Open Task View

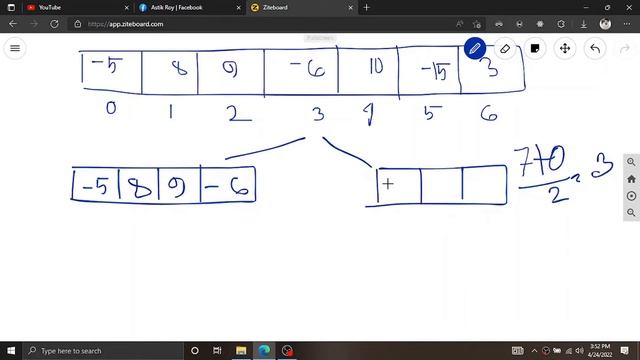[217, 351]
